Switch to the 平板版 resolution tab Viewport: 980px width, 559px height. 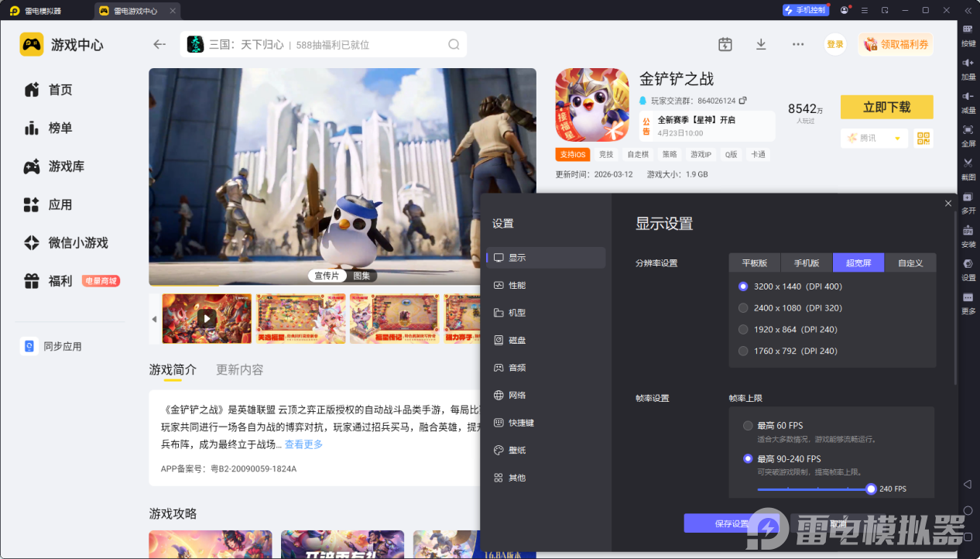pyautogui.click(x=754, y=263)
